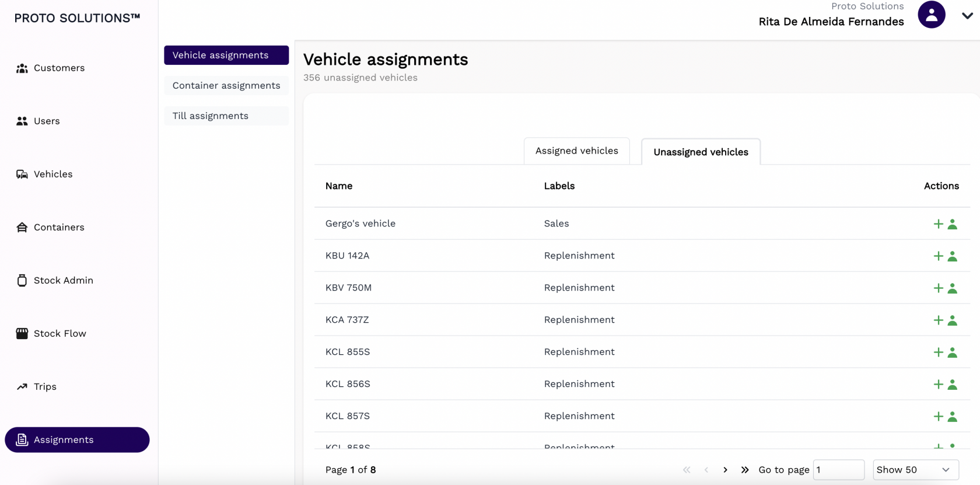Screen dimensions: 980x485
Task: Select the KCA 737Z name cell
Action: click(347, 320)
